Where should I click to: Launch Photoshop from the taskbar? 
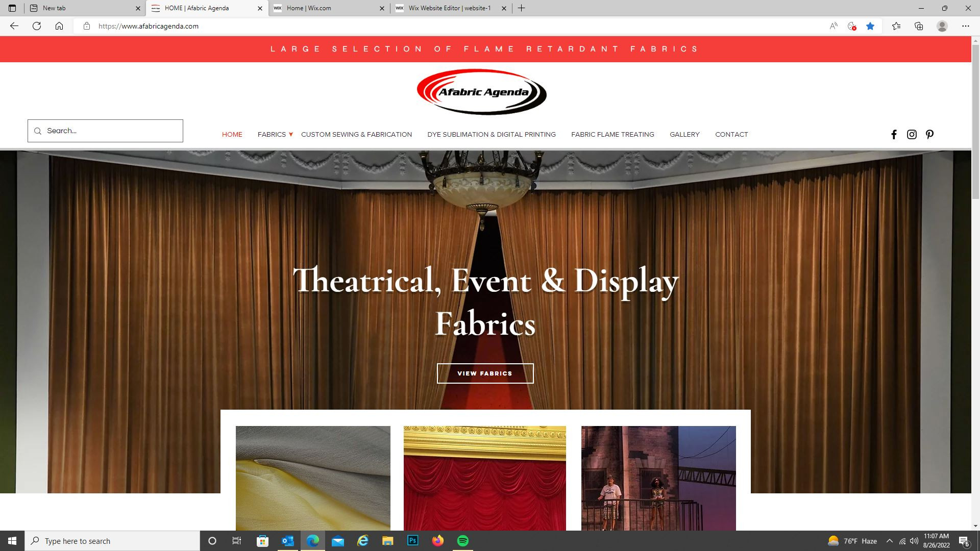(412, 541)
